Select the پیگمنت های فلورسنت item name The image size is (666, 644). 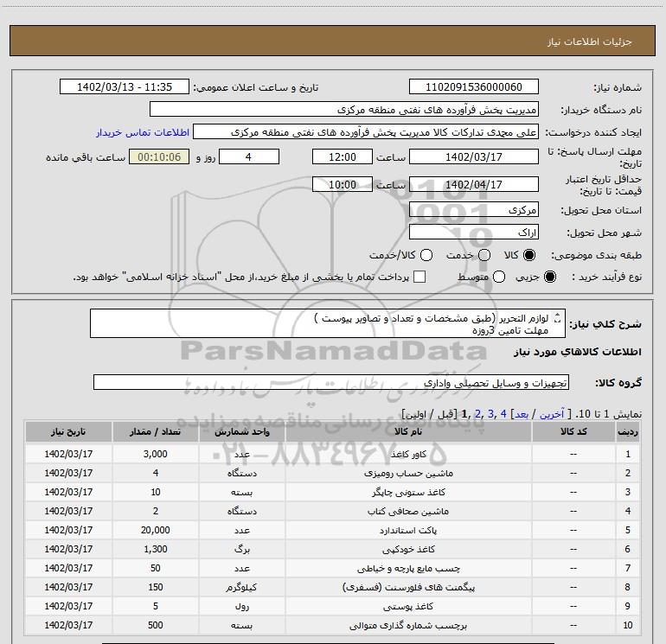[408, 588]
